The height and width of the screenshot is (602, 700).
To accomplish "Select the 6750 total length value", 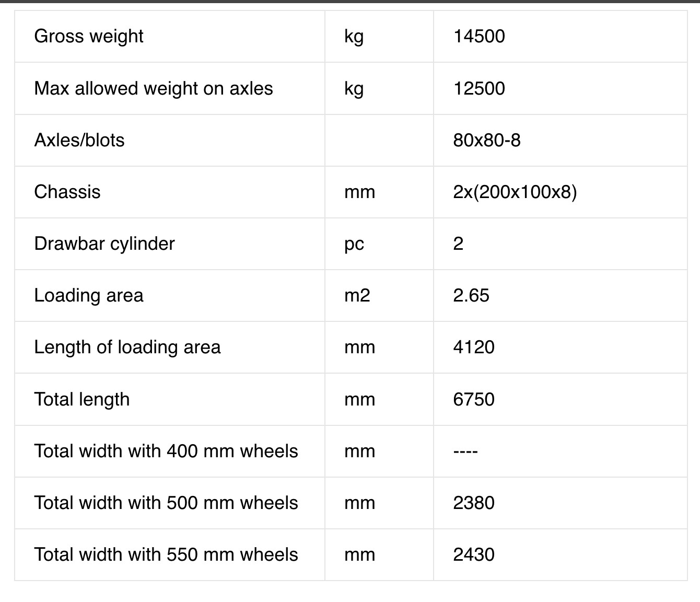I will [474, 399].
